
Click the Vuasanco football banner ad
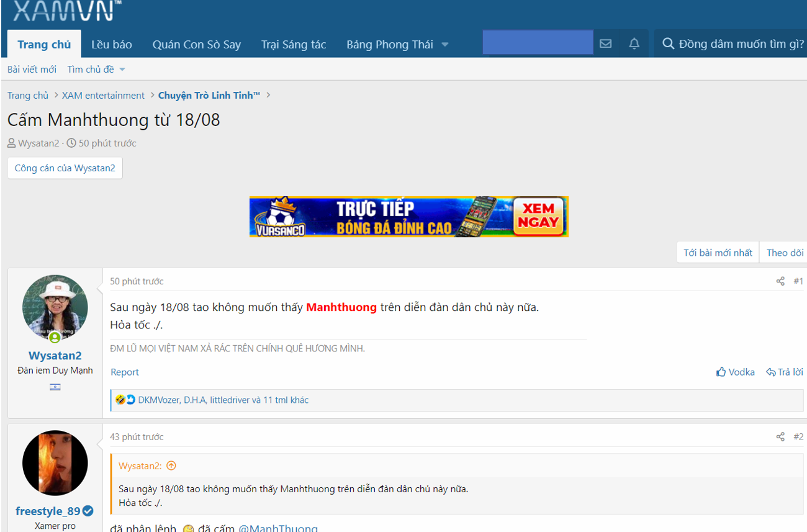tap(408, 217)
